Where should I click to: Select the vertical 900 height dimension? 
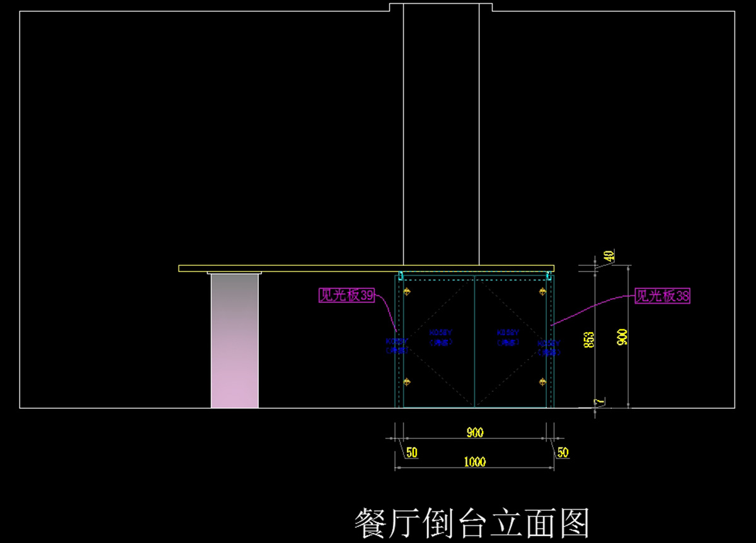coord(622,337)
